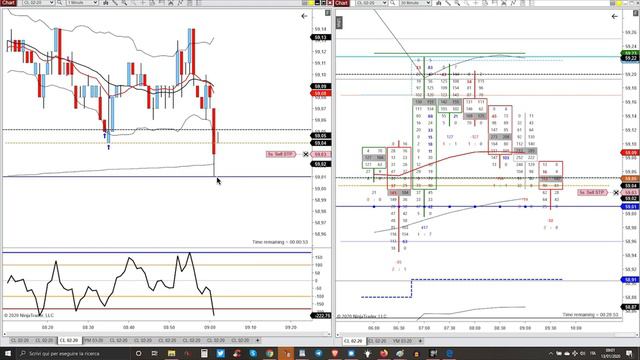The image size is (640, 360).
Task: Click the left-arrow icon atop right chart
Action: click(x=615, y=16)
